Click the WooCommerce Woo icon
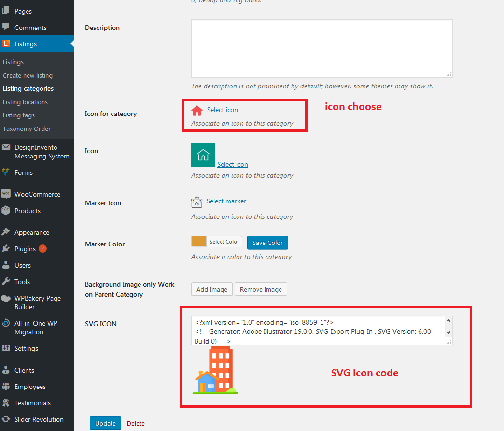Image resolution: width=504 pixels, height=431 pixels. [6, 194]
